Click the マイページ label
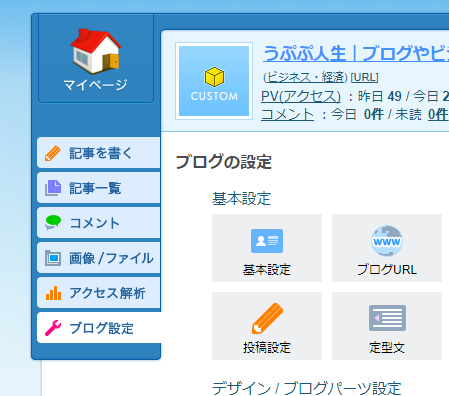 pyautogui.click(x=96, y=85)
